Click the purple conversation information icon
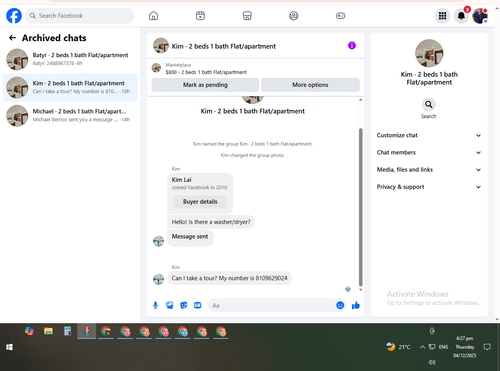Image resolution: width=500 pixels, height=371 pixels. coord(352,45)
